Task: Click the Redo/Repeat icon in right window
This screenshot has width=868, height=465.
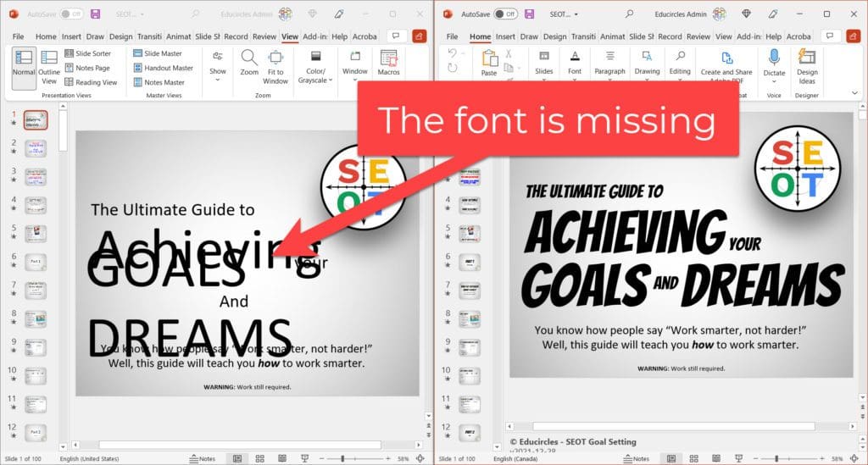Action: point(453,68)
